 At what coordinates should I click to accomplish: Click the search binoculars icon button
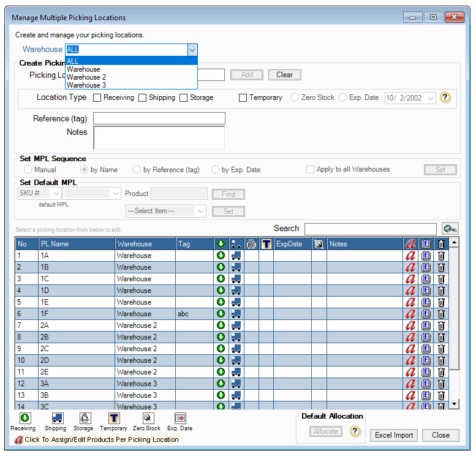(450, 229)
